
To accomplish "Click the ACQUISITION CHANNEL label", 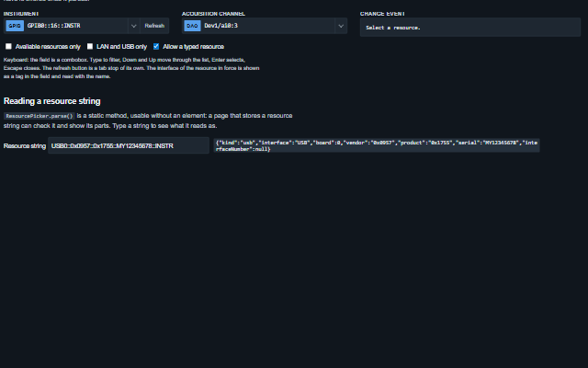I will (x=213, y=14).
